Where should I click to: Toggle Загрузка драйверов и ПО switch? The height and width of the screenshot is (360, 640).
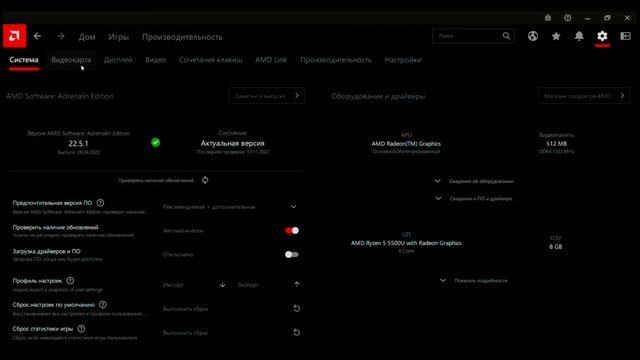coord(292,255)
